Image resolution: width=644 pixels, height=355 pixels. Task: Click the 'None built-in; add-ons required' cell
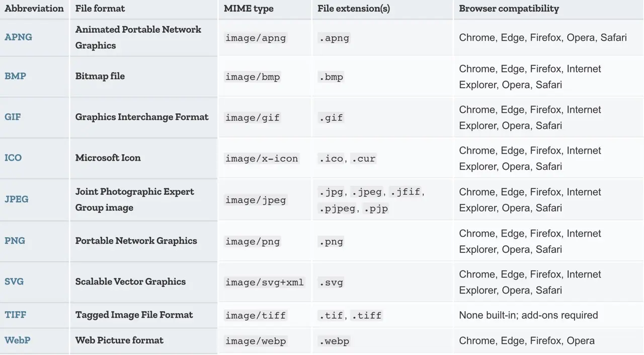(x=528, y=315)
